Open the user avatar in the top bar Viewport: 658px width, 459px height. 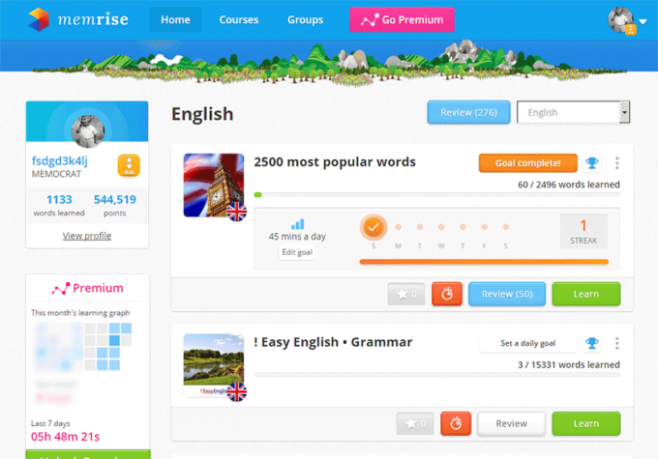pyautogui.click(x=621, y=20)
